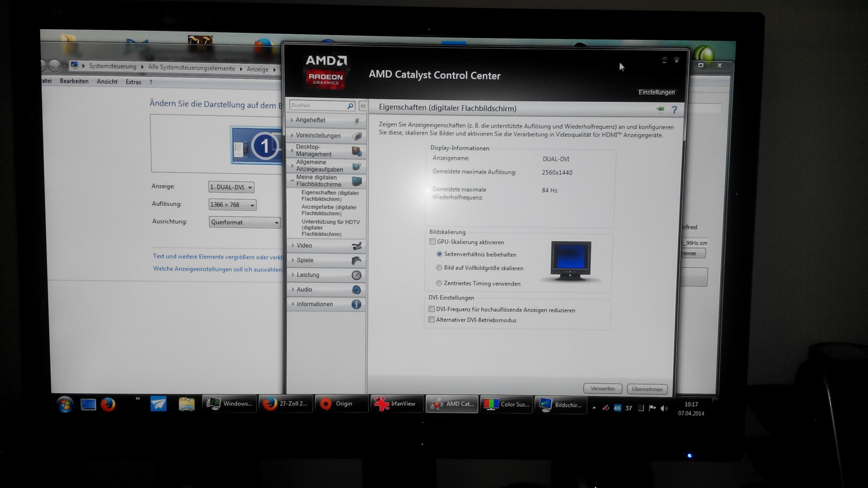The height and width of the screenshot is (488, 868).
Task: Collapse the sidebar with the double-chevron button
Action: [363, 106]
